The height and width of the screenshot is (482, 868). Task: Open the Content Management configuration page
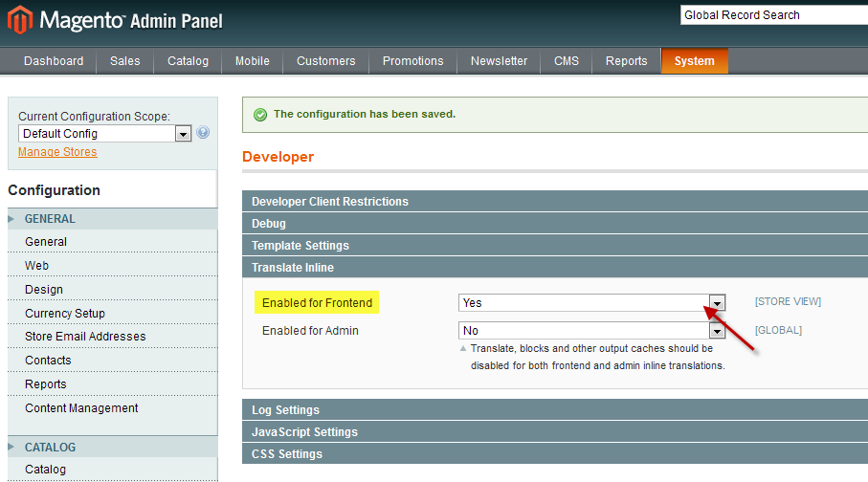(x=81, y=408)
